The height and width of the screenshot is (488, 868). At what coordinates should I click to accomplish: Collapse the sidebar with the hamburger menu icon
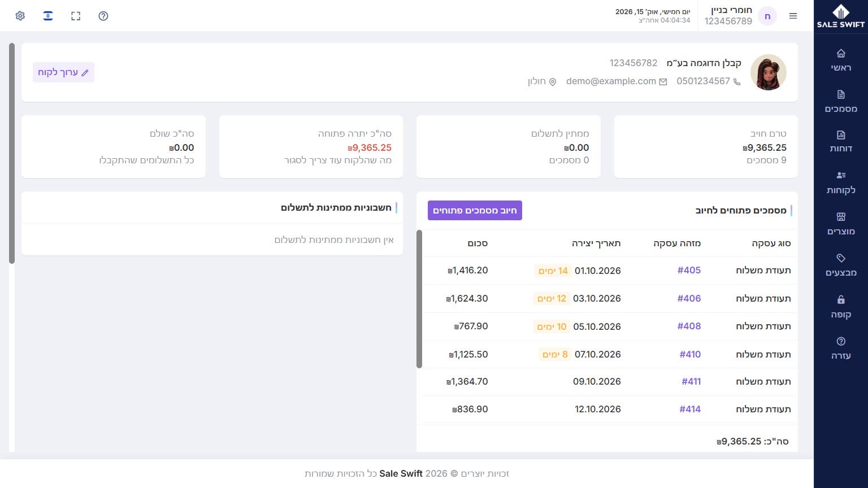tap(793, 16)
